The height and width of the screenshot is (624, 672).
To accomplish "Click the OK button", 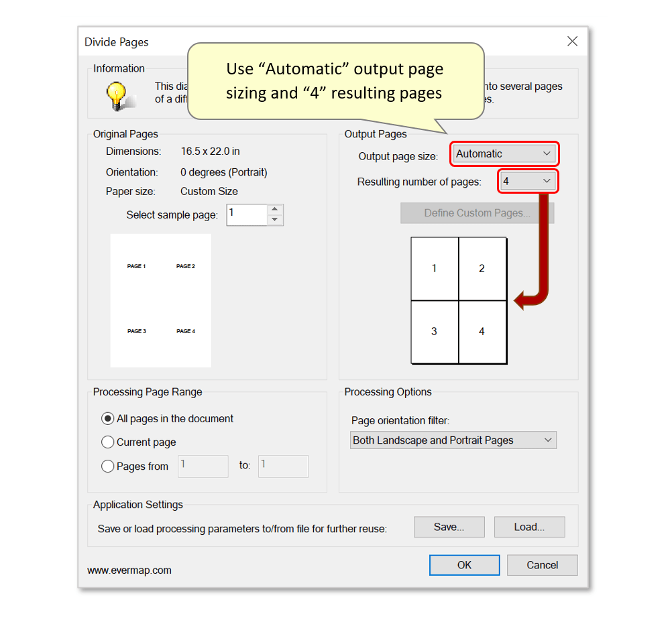I will coord(464,565).
